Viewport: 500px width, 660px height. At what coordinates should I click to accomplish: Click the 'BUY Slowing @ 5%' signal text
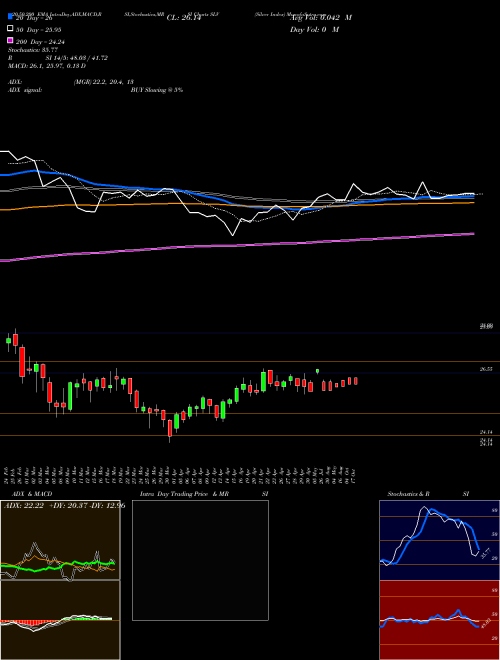pyautogui.click(x=157, y=90)
